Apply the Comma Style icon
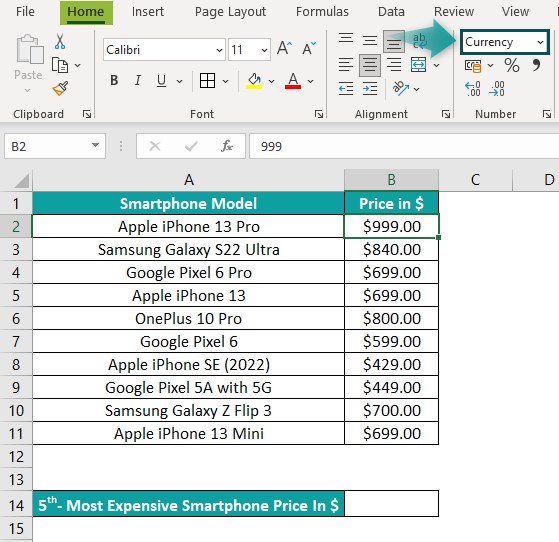 click(536, 65)
